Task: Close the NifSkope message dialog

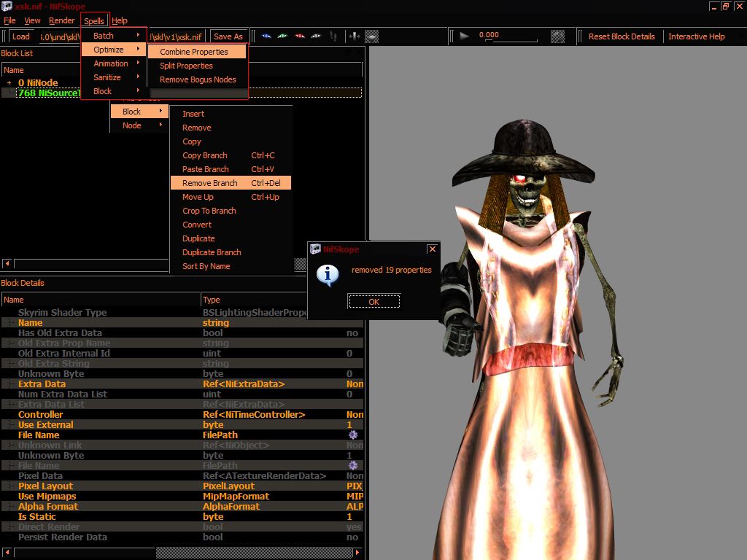Action: 432,249
